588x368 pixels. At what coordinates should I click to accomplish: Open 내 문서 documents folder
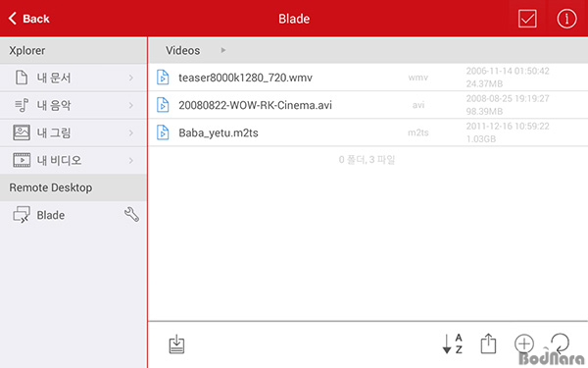click(x=73, y=78)
